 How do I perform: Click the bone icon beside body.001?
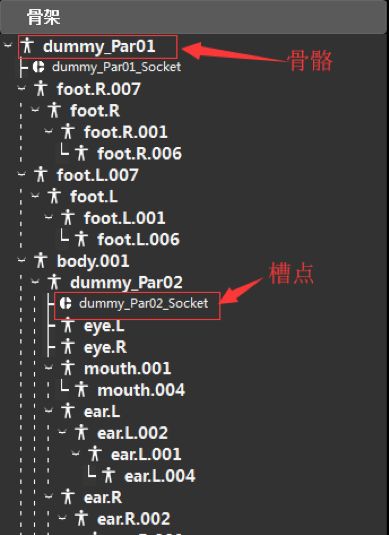41,261
